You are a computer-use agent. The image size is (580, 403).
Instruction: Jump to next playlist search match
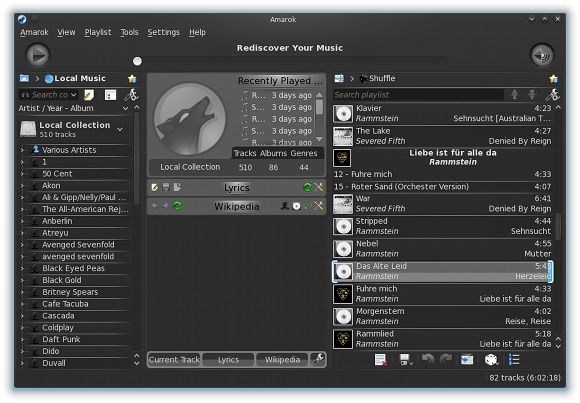click(532, 95)
